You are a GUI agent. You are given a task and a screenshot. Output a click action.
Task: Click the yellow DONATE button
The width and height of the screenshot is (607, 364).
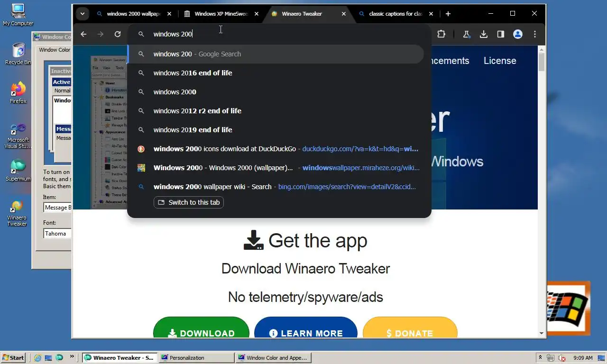(410, 328)
